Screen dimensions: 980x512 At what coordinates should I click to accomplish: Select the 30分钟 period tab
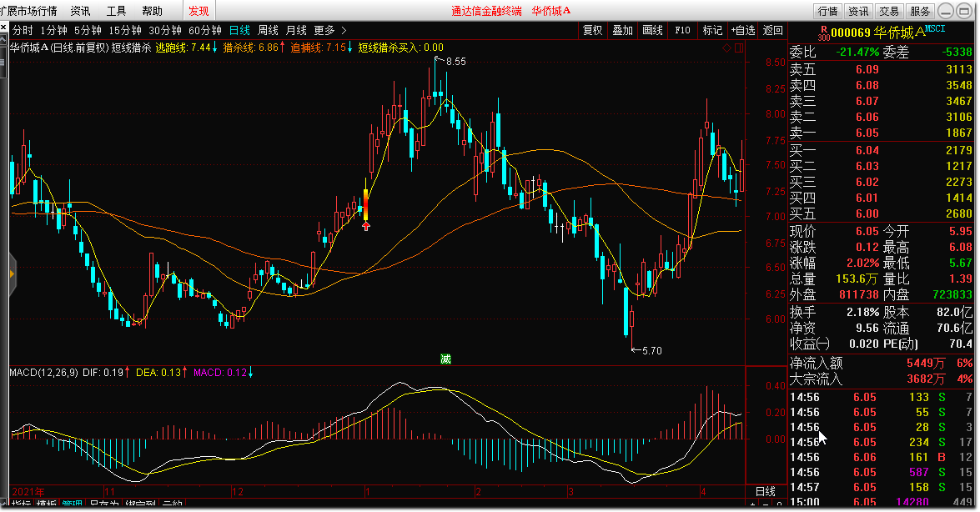(165, 30)
